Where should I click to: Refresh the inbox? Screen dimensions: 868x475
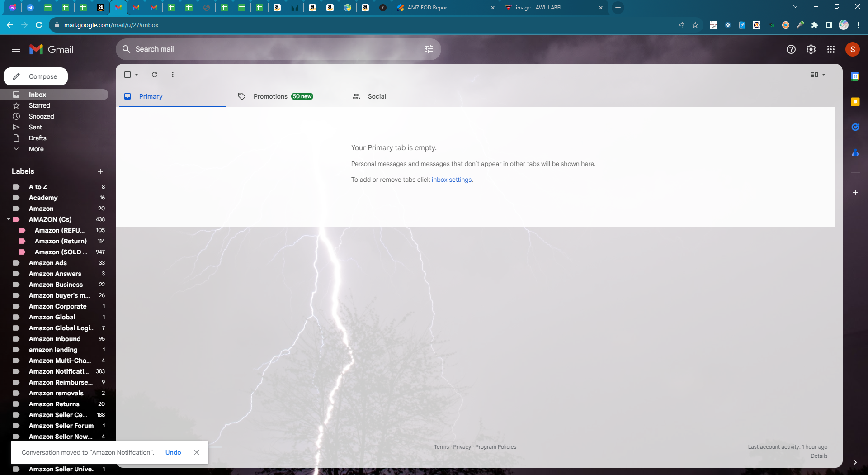click(155, 75)
